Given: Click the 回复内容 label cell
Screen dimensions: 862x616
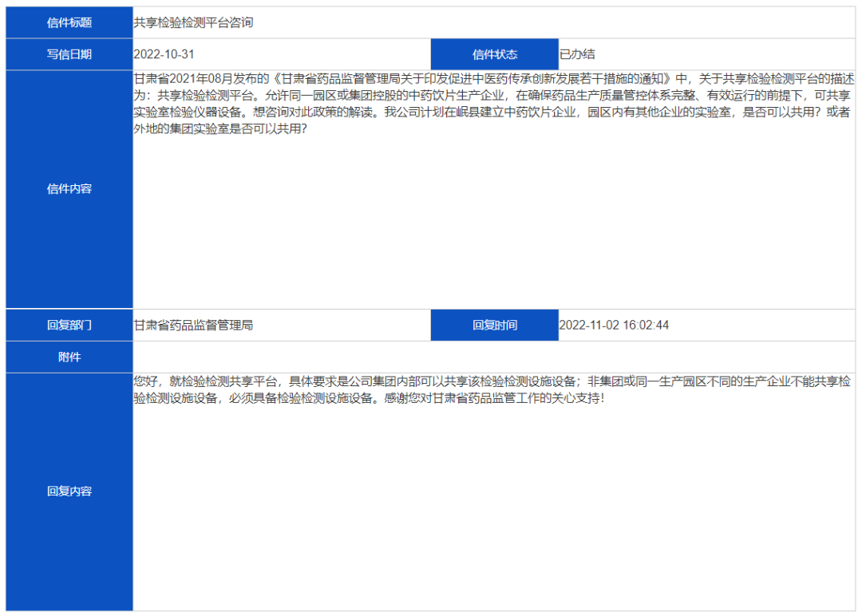Looking at the screenshot, I should (69, 492).
